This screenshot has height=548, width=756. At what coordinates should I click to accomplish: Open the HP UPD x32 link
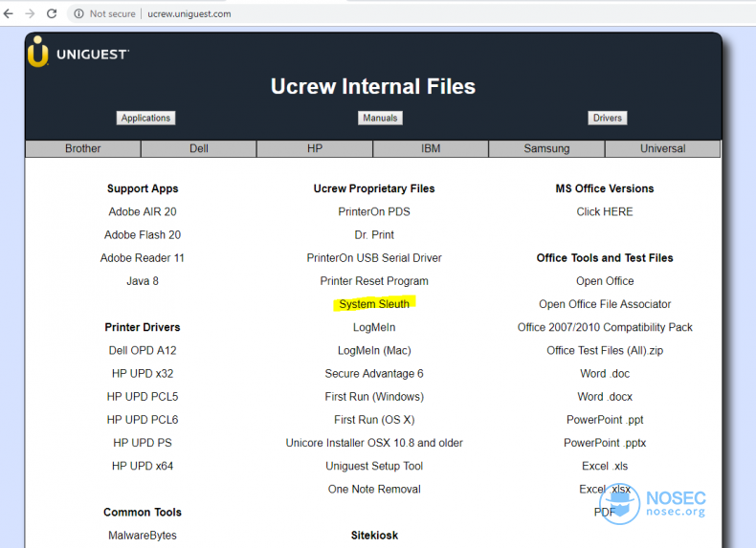coord(143,374)
